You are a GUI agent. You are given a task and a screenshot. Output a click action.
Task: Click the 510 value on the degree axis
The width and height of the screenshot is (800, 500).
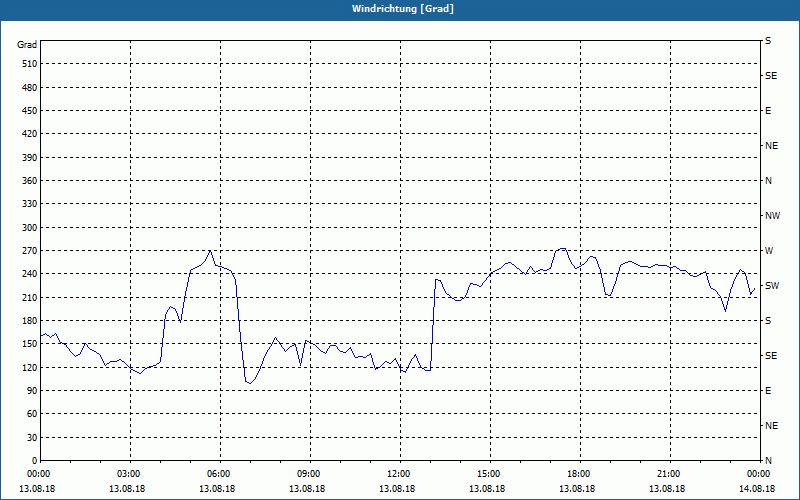pyautogui.click(x=30, y=64)
